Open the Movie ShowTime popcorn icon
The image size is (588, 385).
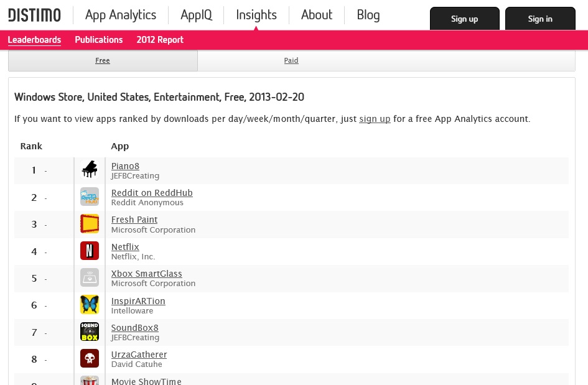pos(90,381)
